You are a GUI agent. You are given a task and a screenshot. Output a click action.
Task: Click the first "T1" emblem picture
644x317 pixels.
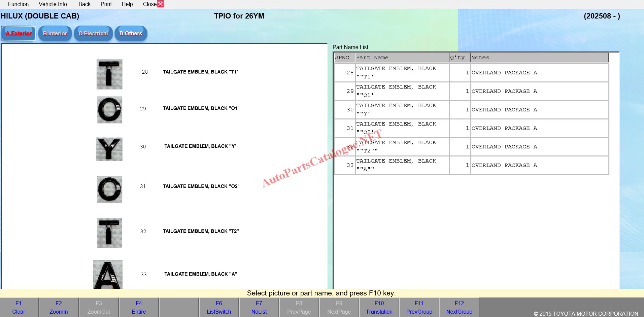[x=109, y=74]
